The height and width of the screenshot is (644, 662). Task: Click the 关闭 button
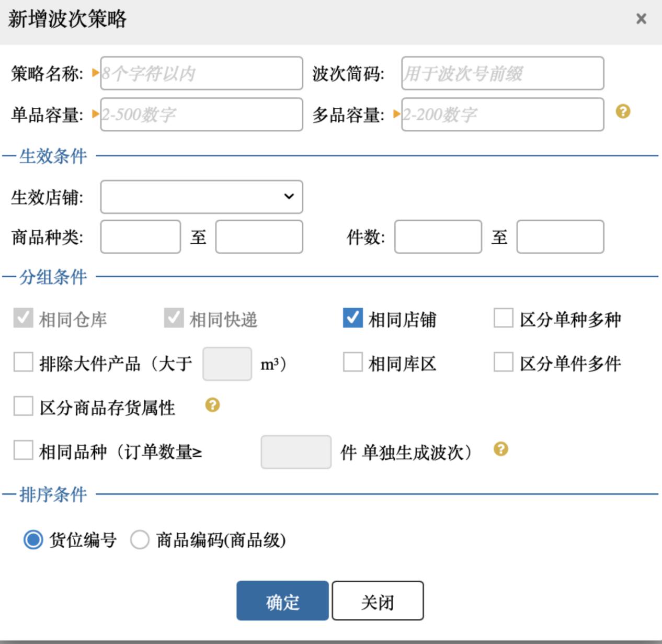point(378,601)
